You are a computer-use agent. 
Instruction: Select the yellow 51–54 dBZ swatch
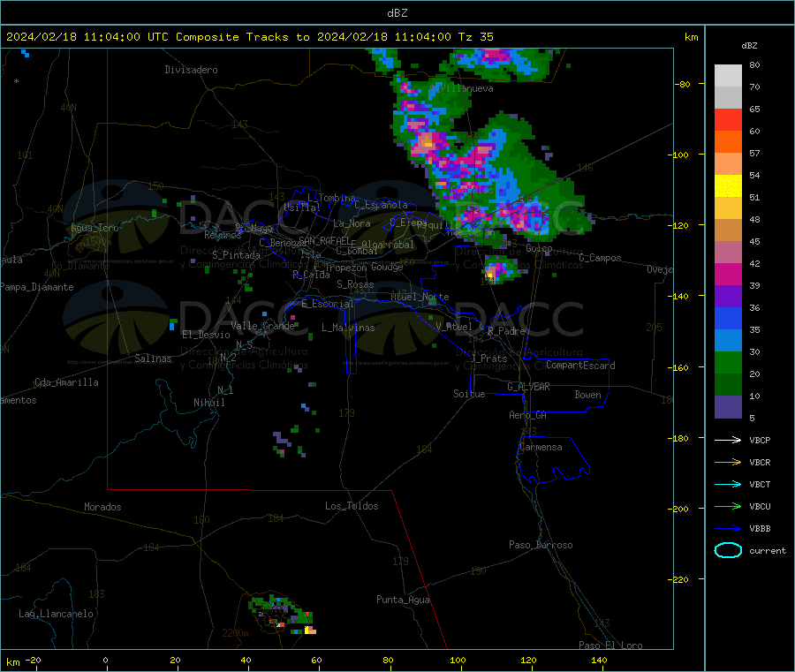point(728,186)
